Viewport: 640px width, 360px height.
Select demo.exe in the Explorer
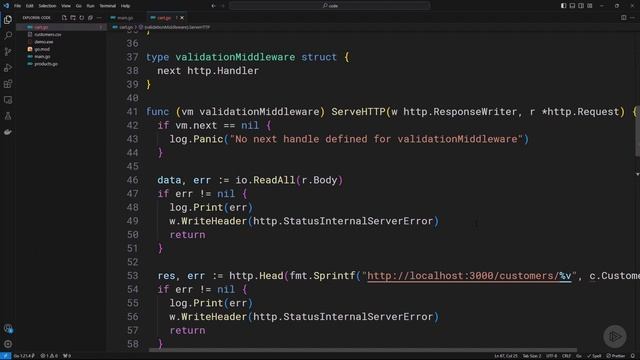click(x=61, y=42)
